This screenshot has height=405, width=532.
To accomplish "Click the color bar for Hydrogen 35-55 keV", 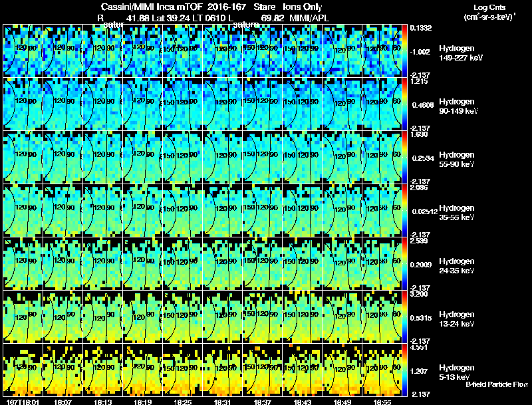I will click(404, 210).
